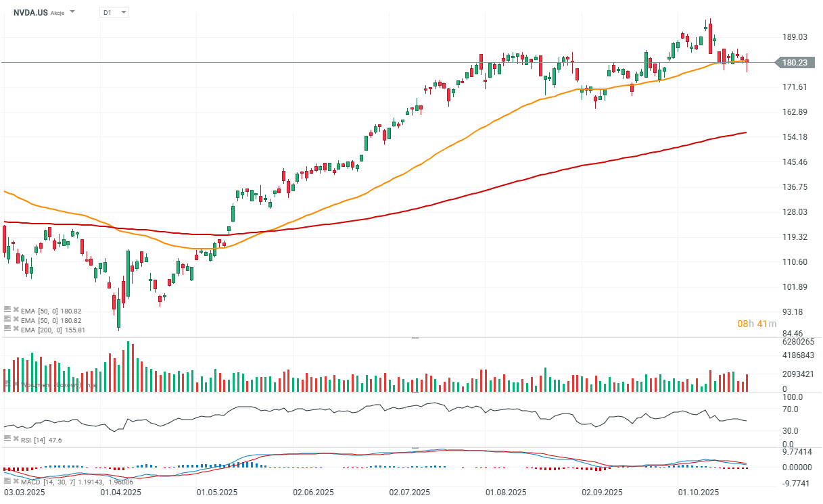Viewport: 823px width, 504px height.
Task: Expand the NVDA.US symbol dropdown arrow
Action: click(73, 12)
